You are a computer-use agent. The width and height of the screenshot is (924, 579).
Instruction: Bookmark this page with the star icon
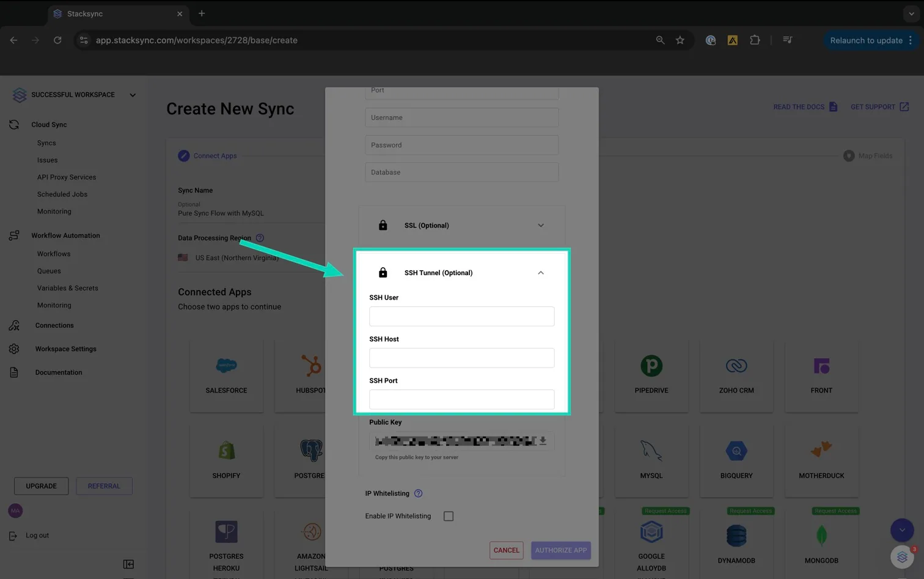point(680,40)
